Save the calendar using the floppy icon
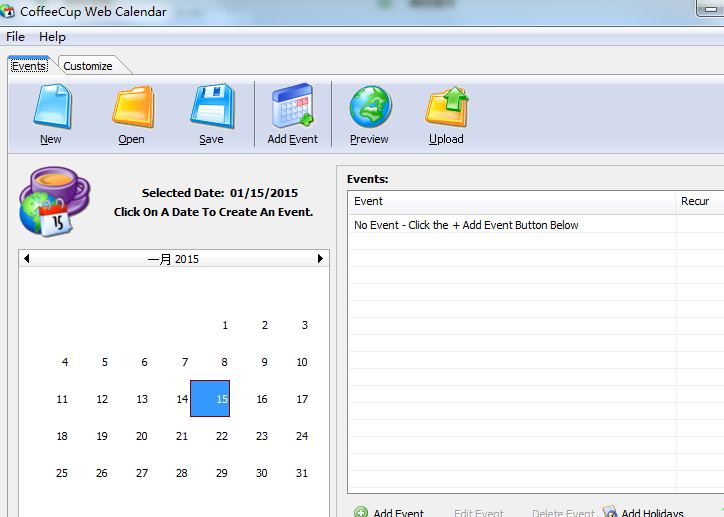724x517 pixels. click(212, 107)
